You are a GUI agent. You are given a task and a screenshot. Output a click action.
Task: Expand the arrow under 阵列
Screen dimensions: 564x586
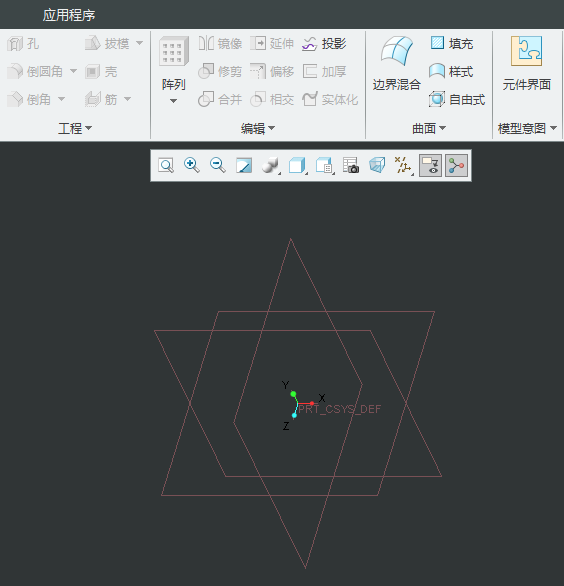(x=173, y=101)
